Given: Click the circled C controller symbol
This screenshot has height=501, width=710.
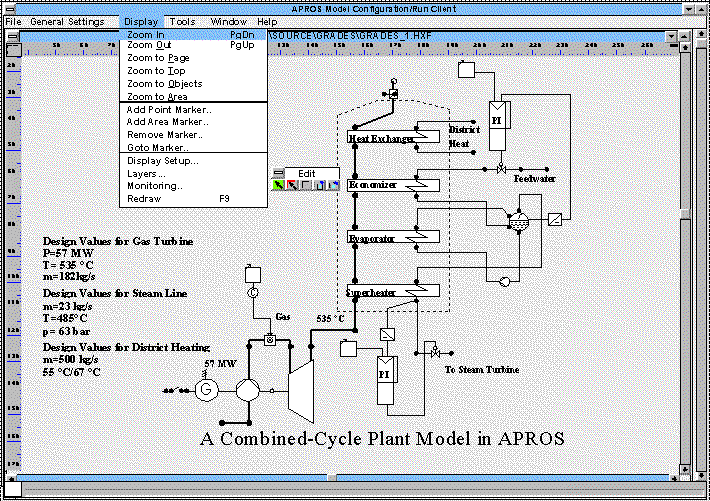Looking at the screenshot, I should [253, 293].
